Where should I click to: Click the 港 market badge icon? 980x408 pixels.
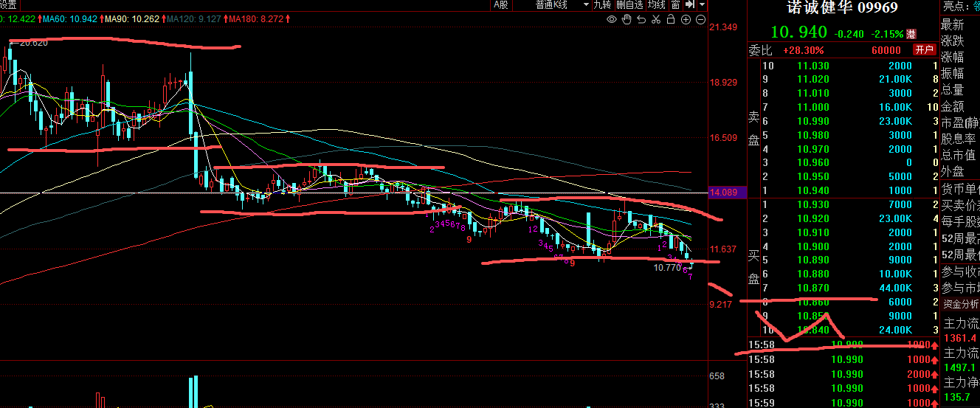coord(911,33)
